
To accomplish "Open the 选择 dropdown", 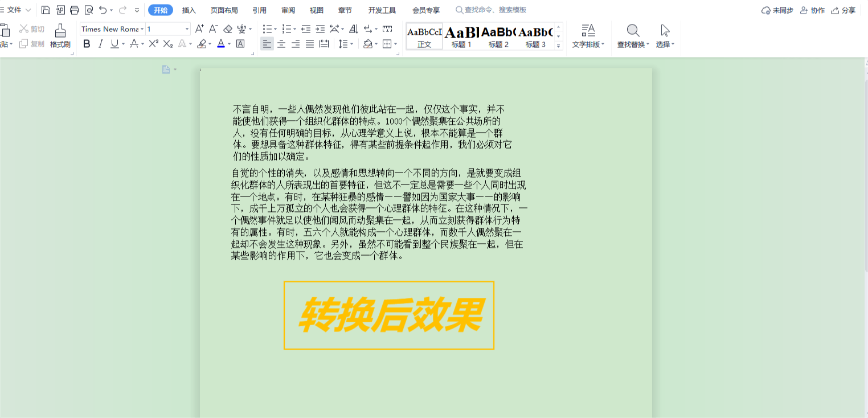I will [673, 44].
